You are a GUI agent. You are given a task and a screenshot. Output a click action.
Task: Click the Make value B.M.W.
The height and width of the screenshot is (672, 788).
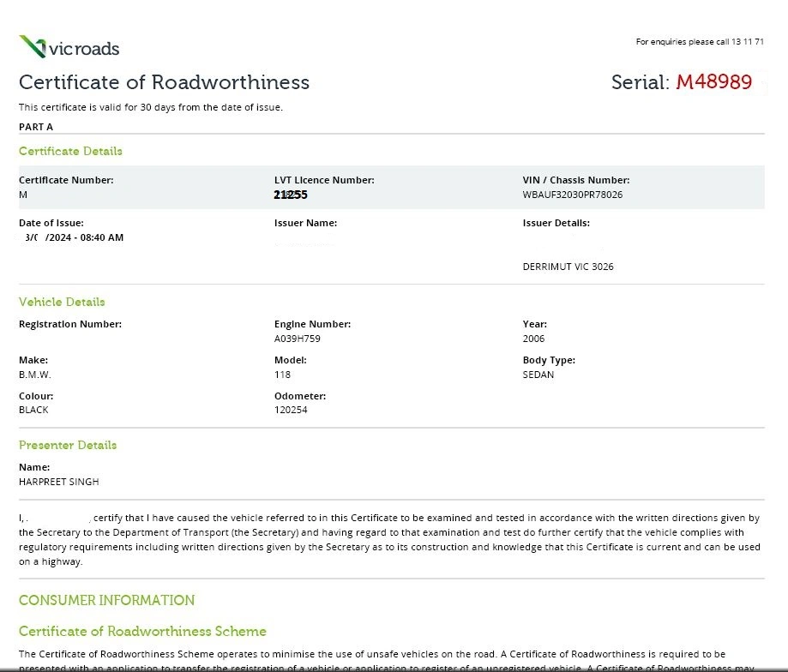tap(35, 375)
